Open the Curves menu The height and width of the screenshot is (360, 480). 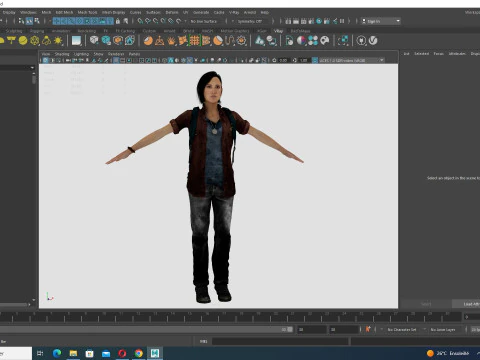135,12
